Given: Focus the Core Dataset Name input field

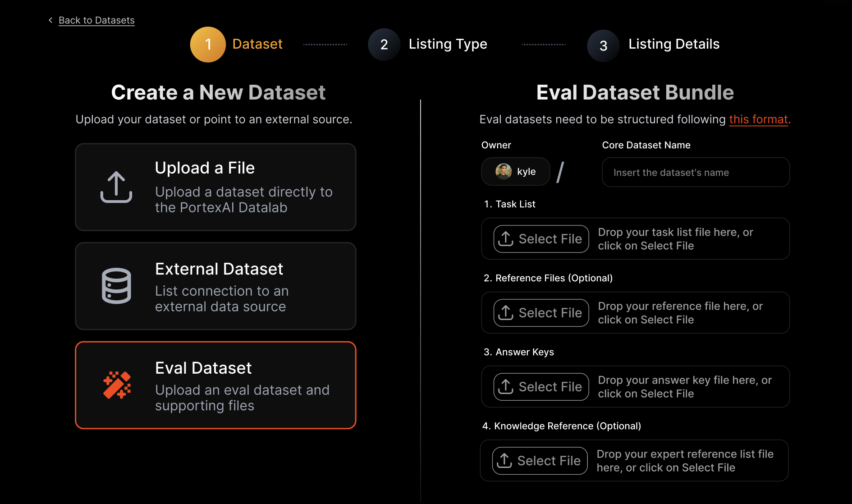Looking at the screenshot, I should (x=696, y=172).
